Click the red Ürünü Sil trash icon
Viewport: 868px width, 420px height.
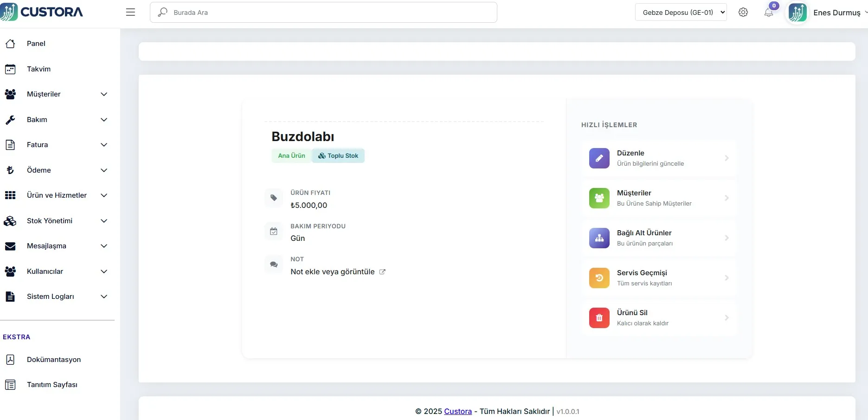pos(599,318)
